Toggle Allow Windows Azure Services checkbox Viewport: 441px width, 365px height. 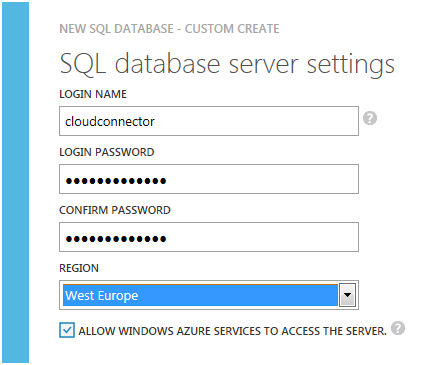pos(67,330)
